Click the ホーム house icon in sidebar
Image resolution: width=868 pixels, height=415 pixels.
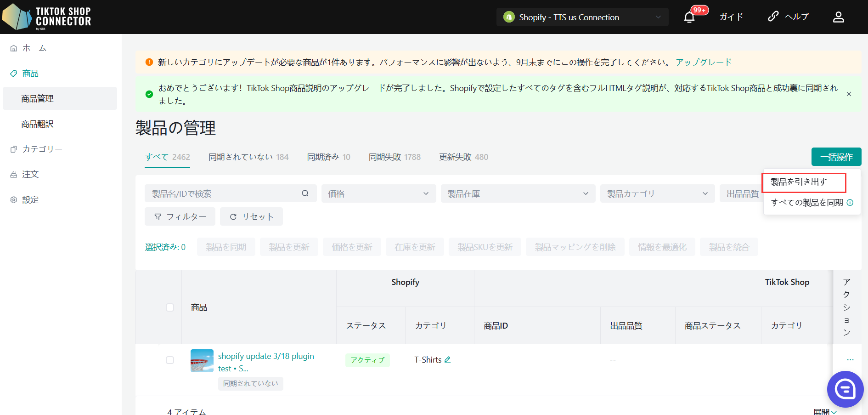coord(14,48)
